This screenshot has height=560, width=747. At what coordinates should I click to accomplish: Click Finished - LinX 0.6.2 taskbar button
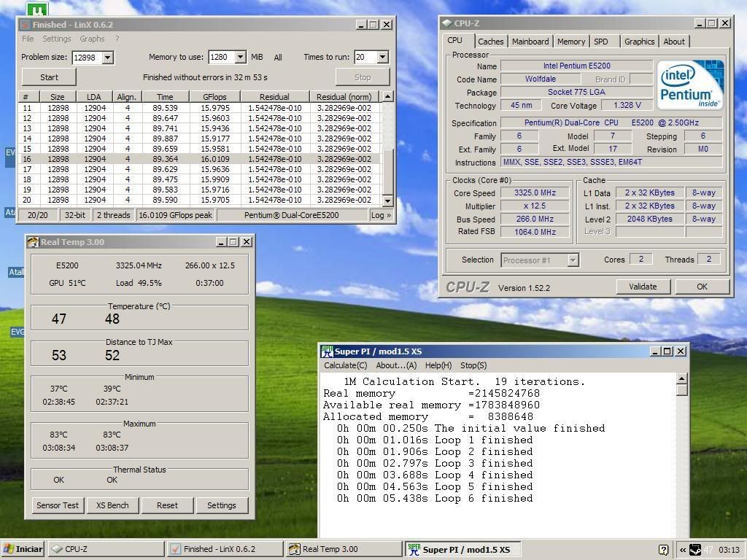click(x=225, y=549)
